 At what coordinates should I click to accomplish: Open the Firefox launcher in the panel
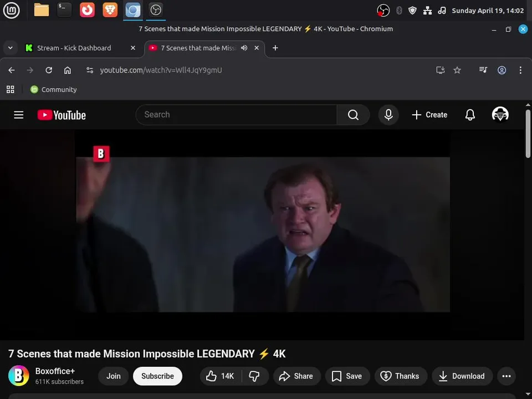tap(87, 10)
